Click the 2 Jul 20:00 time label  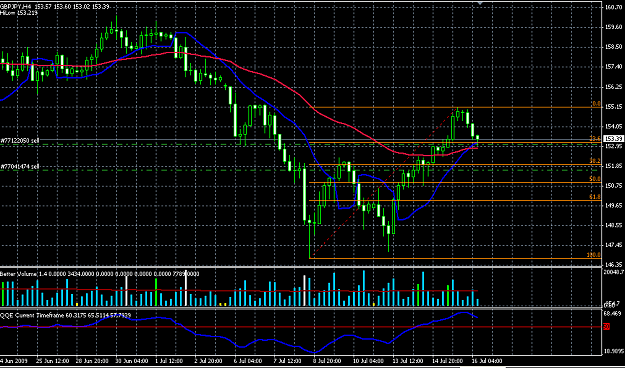(208, 361)
